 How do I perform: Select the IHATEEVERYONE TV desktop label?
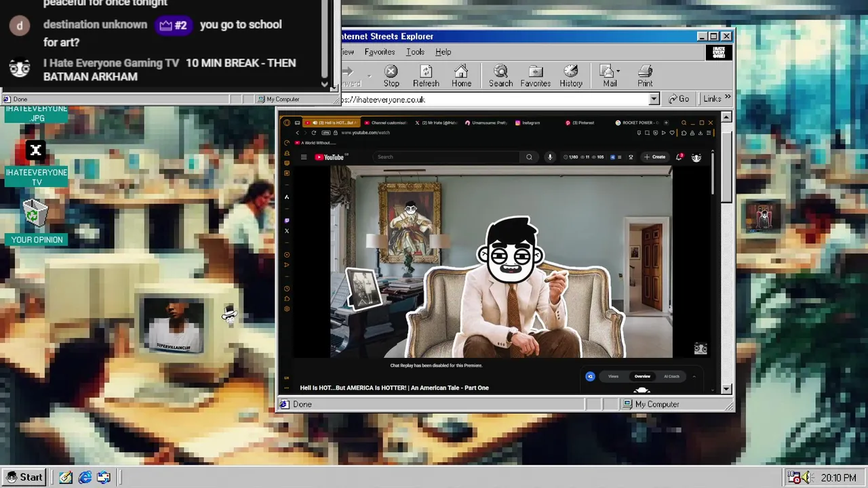click(x=37, y=177)
